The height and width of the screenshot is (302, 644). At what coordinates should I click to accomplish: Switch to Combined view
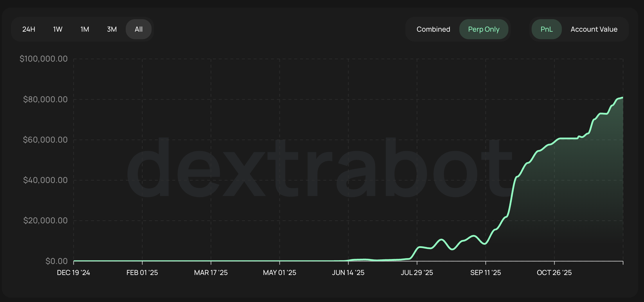pos(433,29)
